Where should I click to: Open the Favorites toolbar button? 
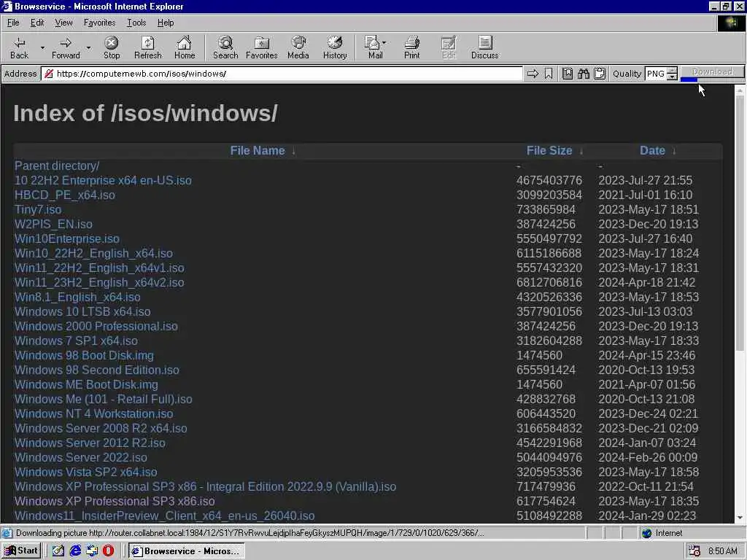262,47
